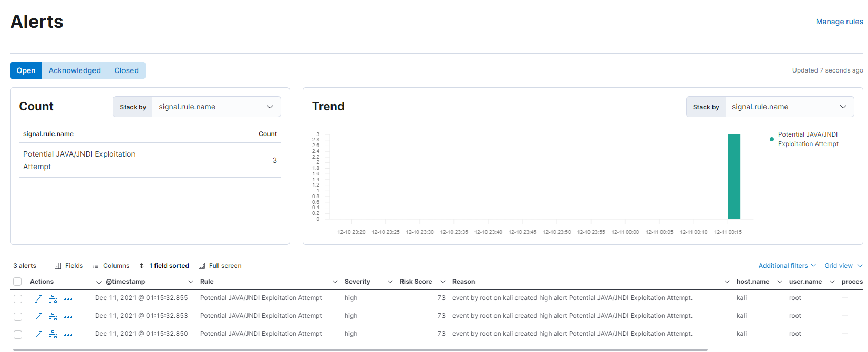This screenshot has height=352, width=868.
Task: Click the count value 3 in Count table
Action: coord(275,160)
